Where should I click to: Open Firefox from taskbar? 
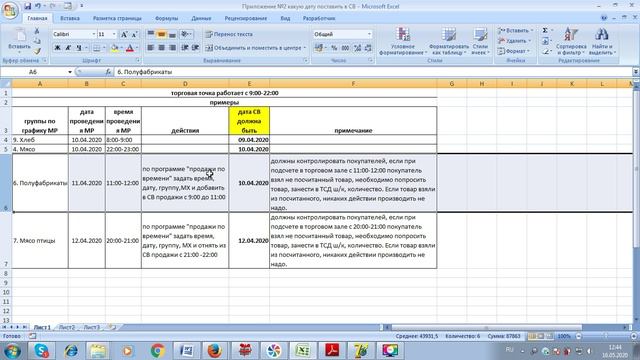click(x=215, y=351)
